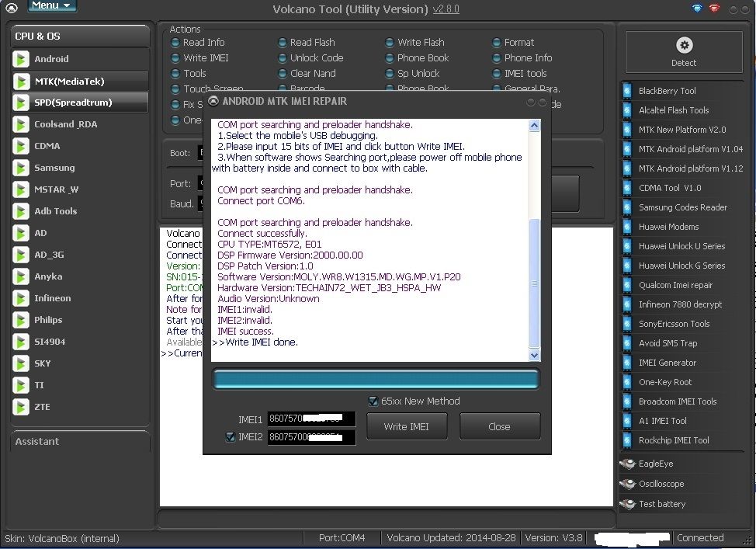Launch the EagleEye tool icon

tap(627, 464)
